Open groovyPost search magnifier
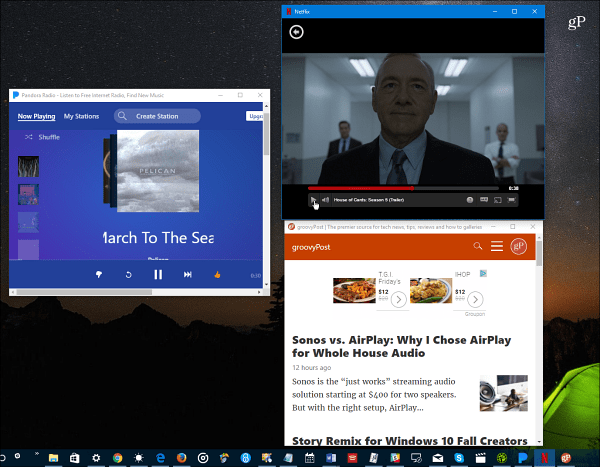This screenshot has height=467, width=600. point(478,246)
